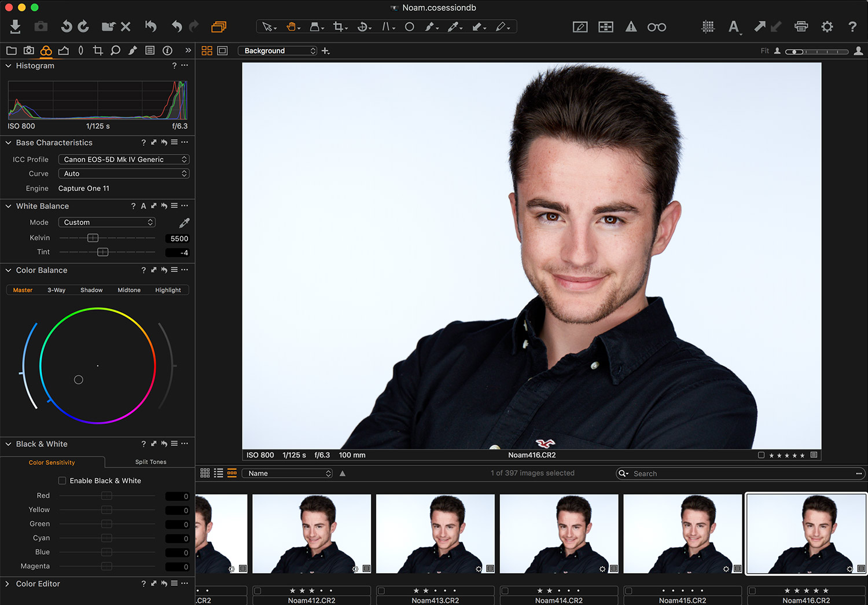Toggle the color tag box for Noam416.CR2 in viewer

761,455
